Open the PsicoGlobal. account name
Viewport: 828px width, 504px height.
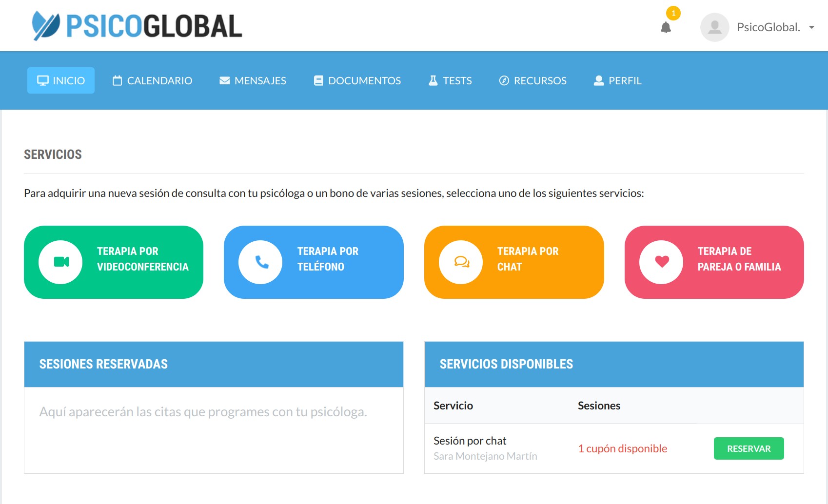coord(769,27)
